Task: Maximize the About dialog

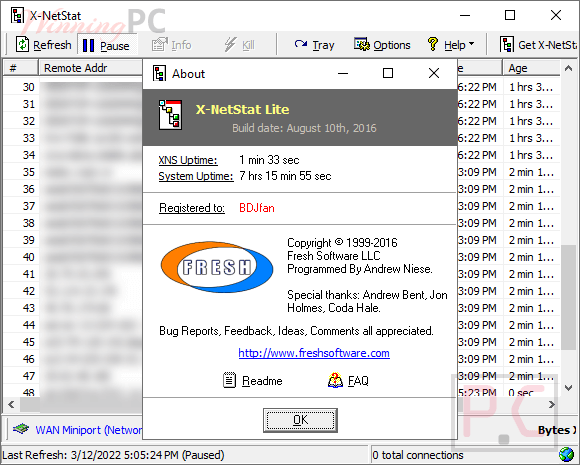Action: tap(388, 73)
